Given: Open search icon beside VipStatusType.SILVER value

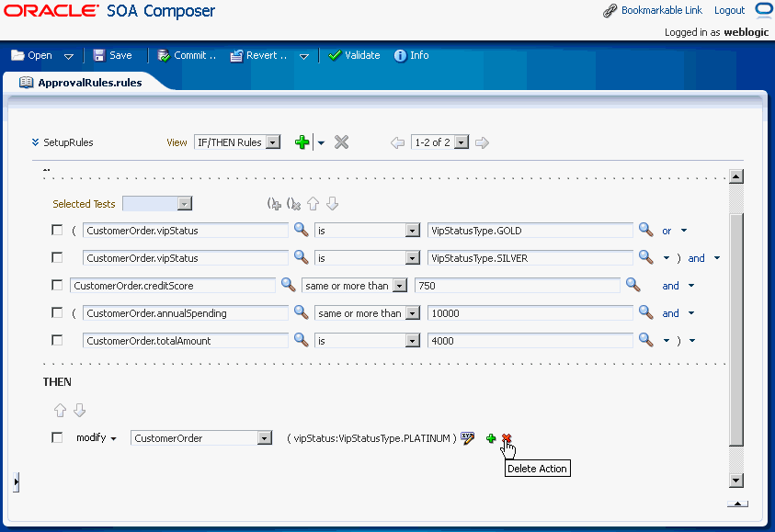Looking at the screenshot, I should point(646,257).
